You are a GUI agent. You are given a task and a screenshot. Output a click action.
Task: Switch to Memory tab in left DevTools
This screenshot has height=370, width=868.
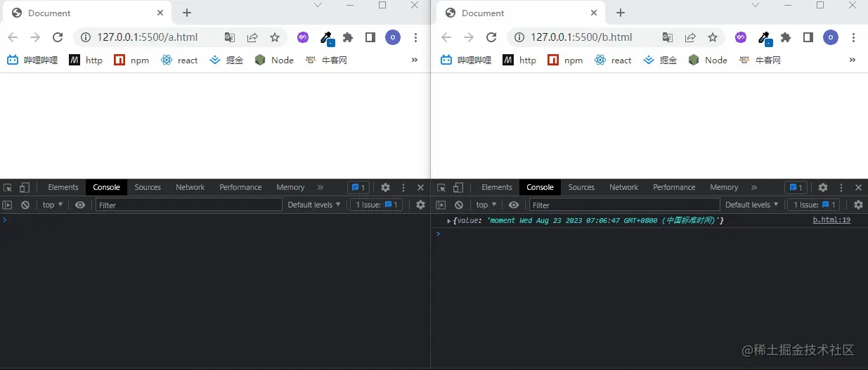coord(290,187)
